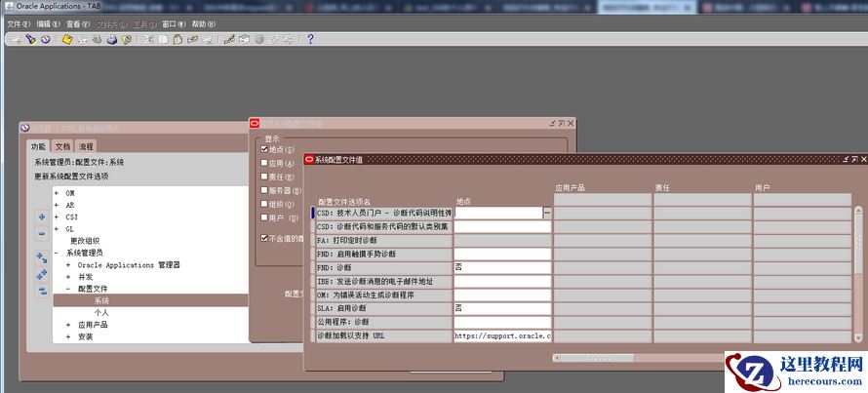Click vertical scrollbar of profile values table
The width and height of the screenshot is (868, 393).
858,274
